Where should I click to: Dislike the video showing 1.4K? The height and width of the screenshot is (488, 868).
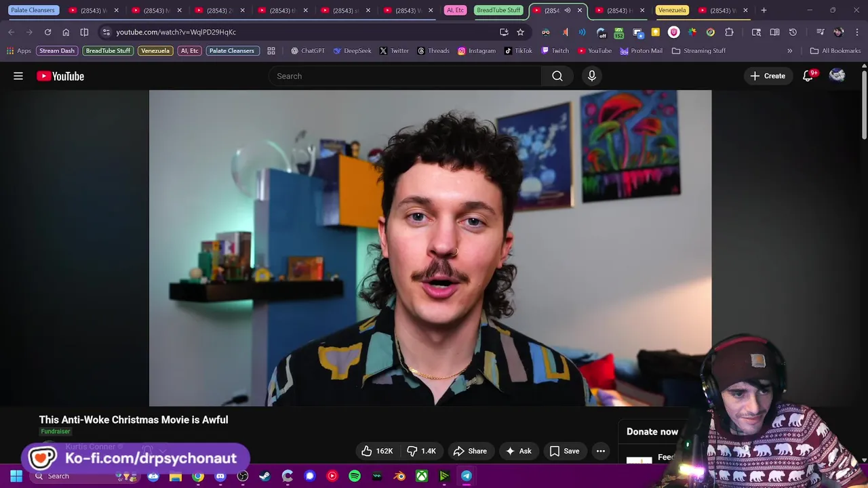point(421,451)
